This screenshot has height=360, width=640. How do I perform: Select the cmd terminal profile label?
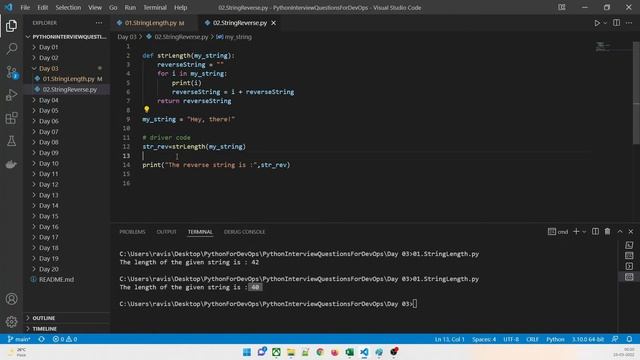(558, 231)
